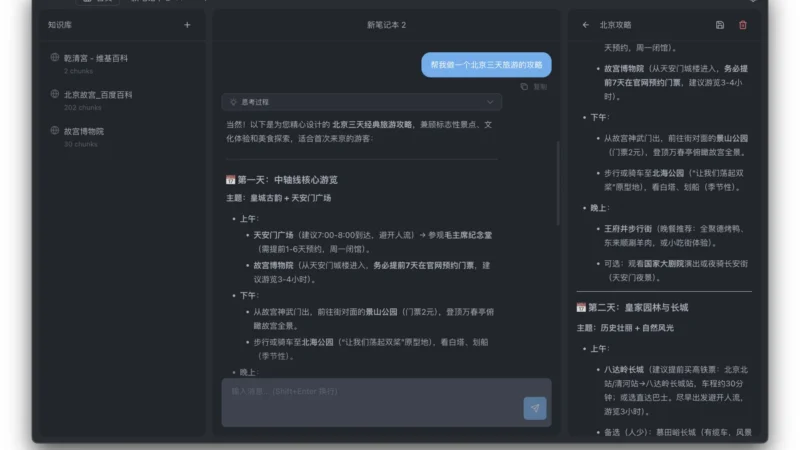Open 故宫博物院 source entry

(84, 132)
